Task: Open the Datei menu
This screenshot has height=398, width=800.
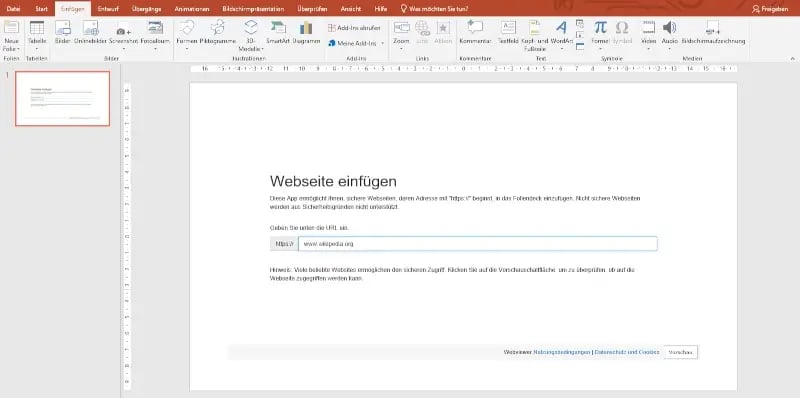Action: (13, 9)
